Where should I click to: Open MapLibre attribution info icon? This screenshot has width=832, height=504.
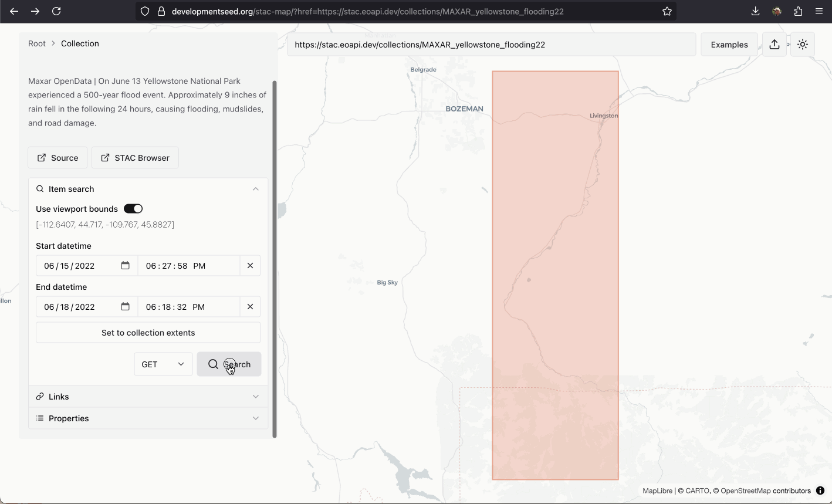coord(820,491)
